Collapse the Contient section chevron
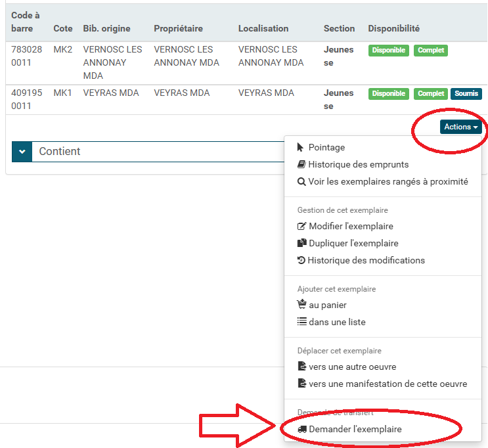 click(22, 152)
